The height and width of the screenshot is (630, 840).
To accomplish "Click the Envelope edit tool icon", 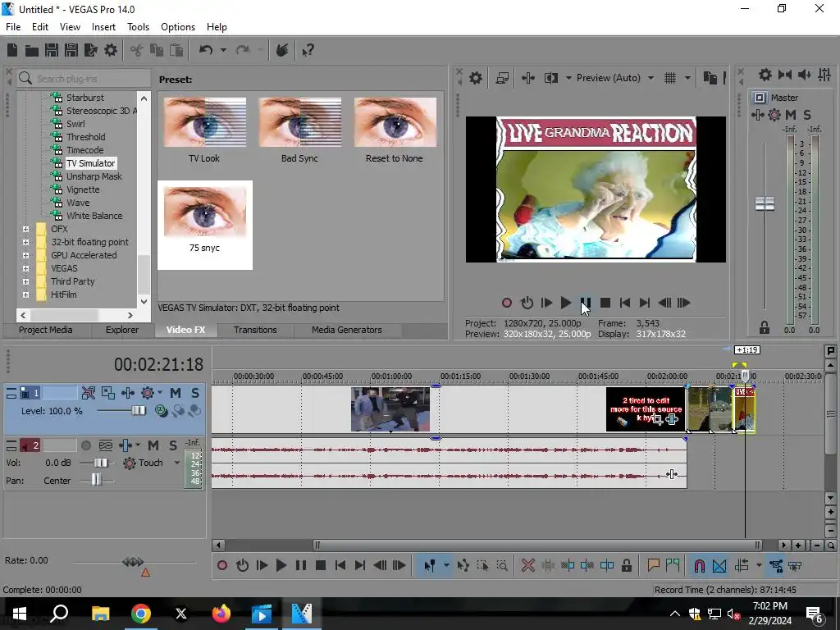I will click(463, 566).
